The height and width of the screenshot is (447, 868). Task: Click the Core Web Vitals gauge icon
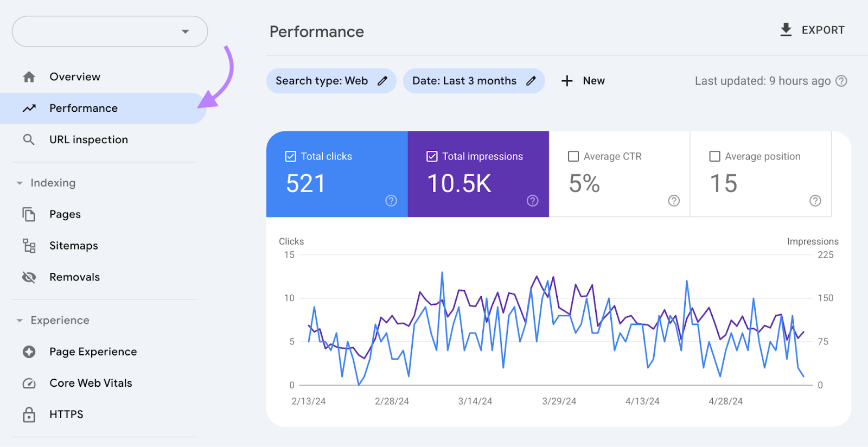pos(29,384)
